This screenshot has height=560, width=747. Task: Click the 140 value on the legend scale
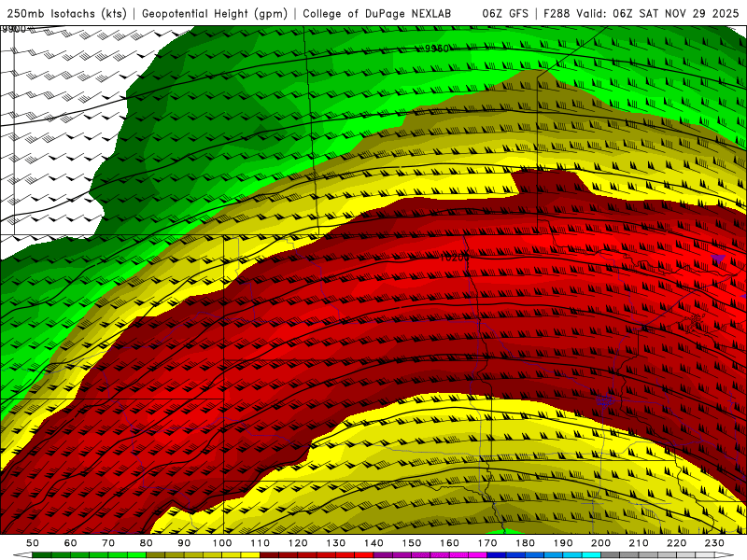(373, 543)
